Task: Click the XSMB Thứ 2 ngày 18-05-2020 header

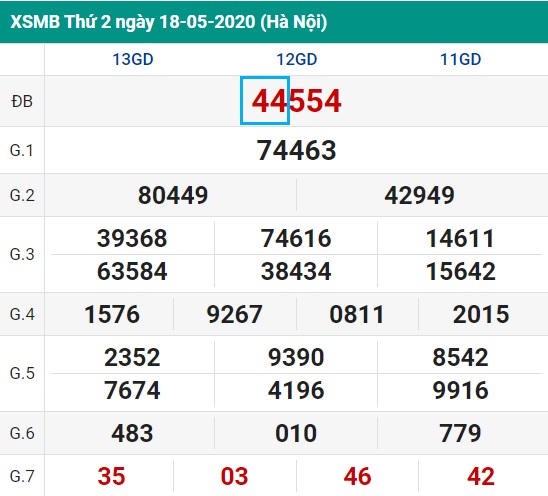Action: pyautogui.click(x=169, y=22)
